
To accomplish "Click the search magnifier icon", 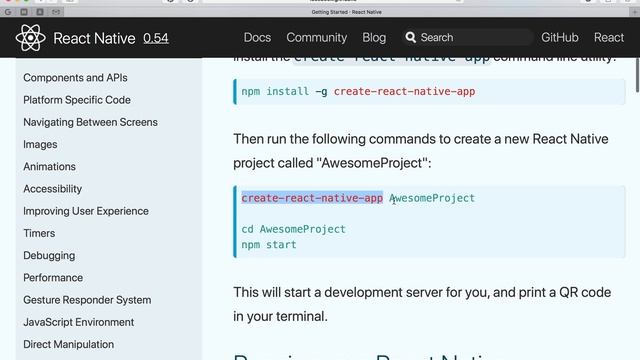I will (411, 38).
